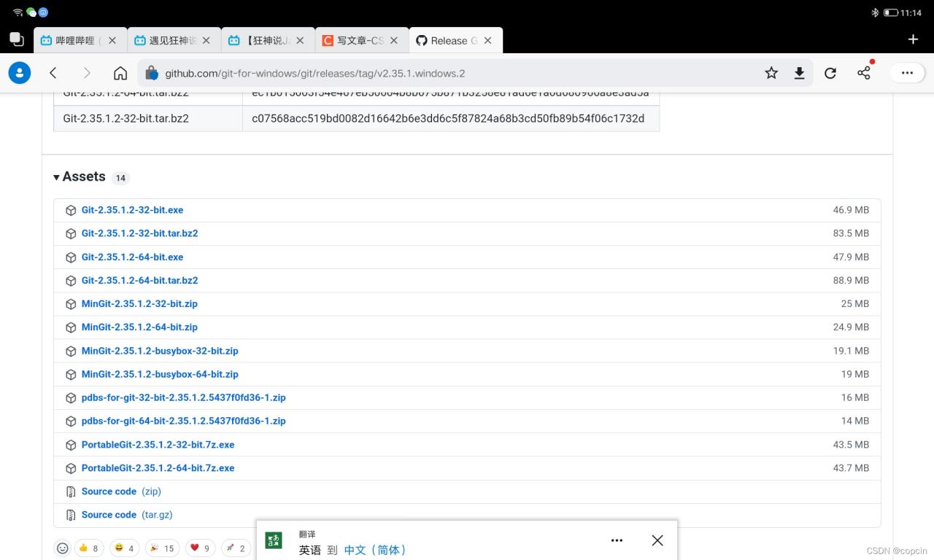Download MinGit-2.35.1.2-busybox-32-bit.zip

pos(160,351)
